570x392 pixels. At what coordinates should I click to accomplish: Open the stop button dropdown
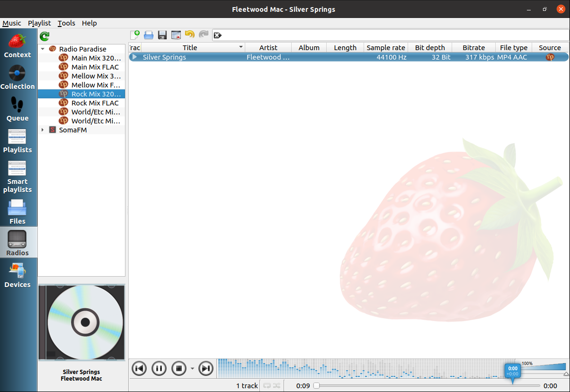pyautogui.click(x=192, y=368)
